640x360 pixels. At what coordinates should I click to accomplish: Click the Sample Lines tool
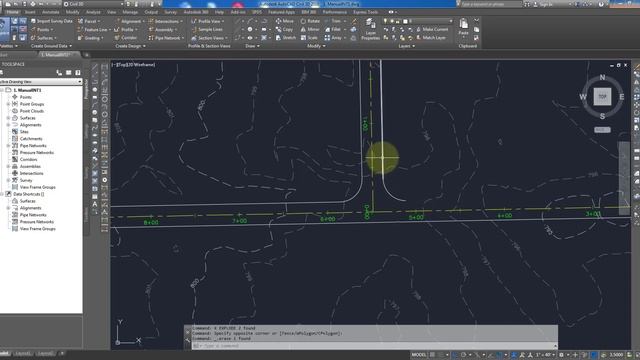pyautogui.click(x=207, y=29)
